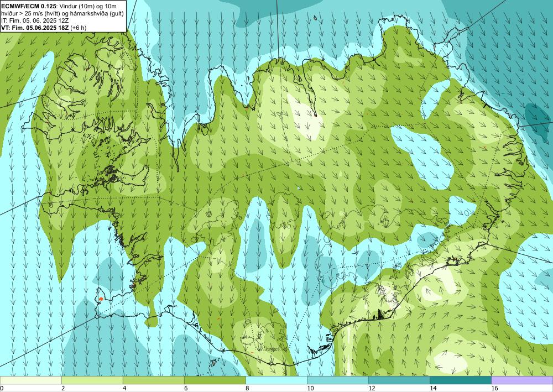Viewport: 553px width, 392px height.
Task: Click the 10–12 m/s turquoise legend swatch
Action: [x=337, y=380]
